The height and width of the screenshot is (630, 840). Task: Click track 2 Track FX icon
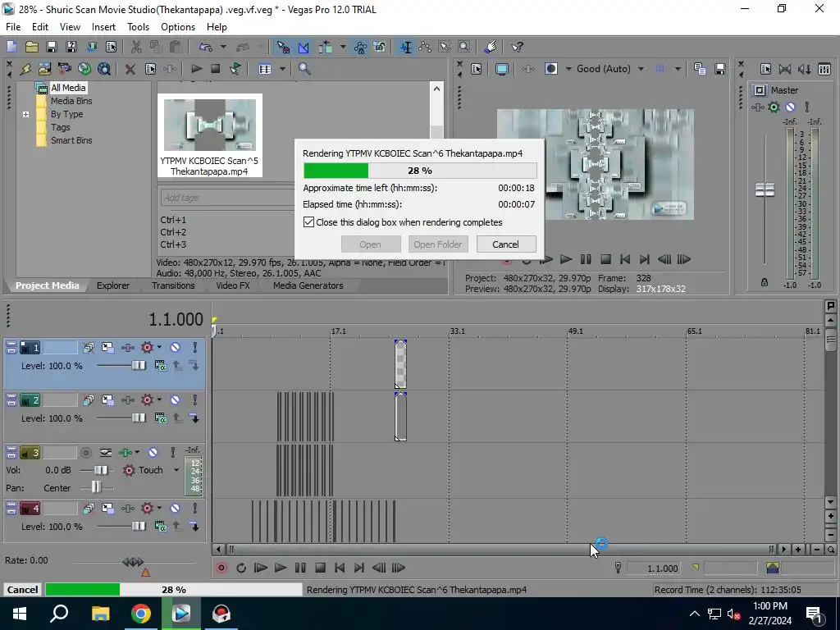click(x=127, y=400)
